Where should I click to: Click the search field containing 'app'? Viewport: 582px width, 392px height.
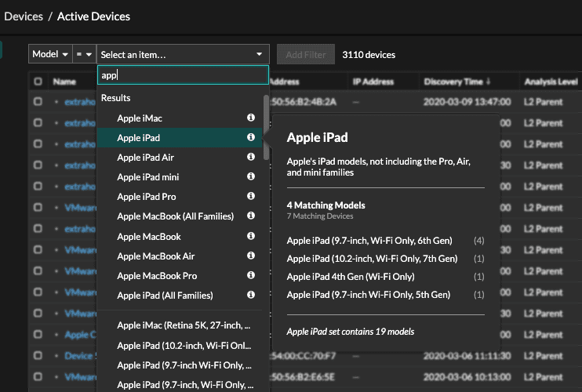click(x=182, y=75)
